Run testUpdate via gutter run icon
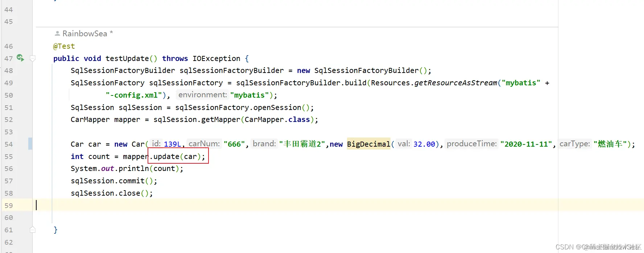 coord(20,58)
